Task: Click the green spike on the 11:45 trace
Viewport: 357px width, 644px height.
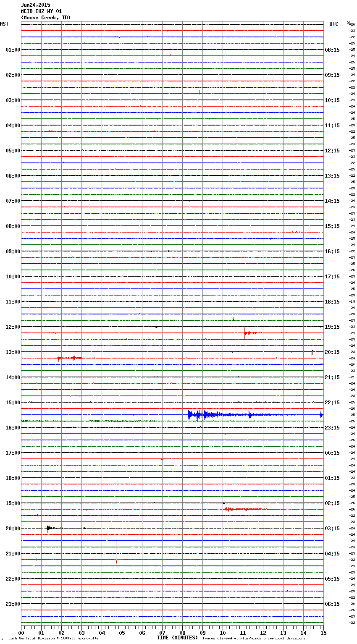Action: point(234,319)
